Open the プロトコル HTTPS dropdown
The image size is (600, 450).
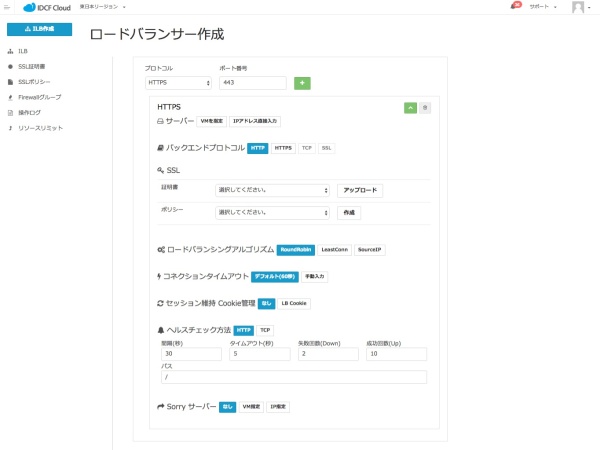pyautogui.click(x=178, y=83)
